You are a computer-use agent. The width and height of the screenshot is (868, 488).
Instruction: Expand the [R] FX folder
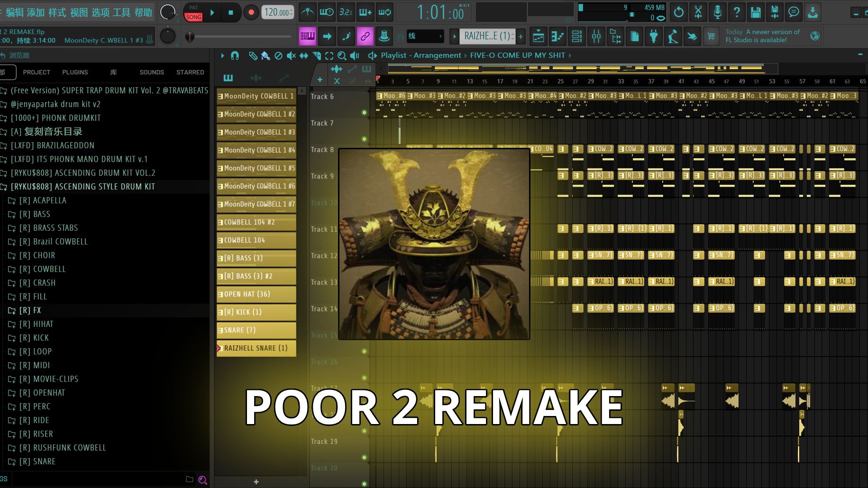(30, 310)
